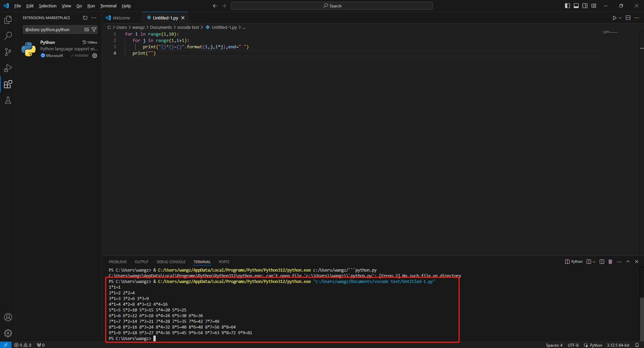Click vscode test in the breadcrumb
Image resolution: width=644 pixels, height=348 pixels.
tap(188, 27)
